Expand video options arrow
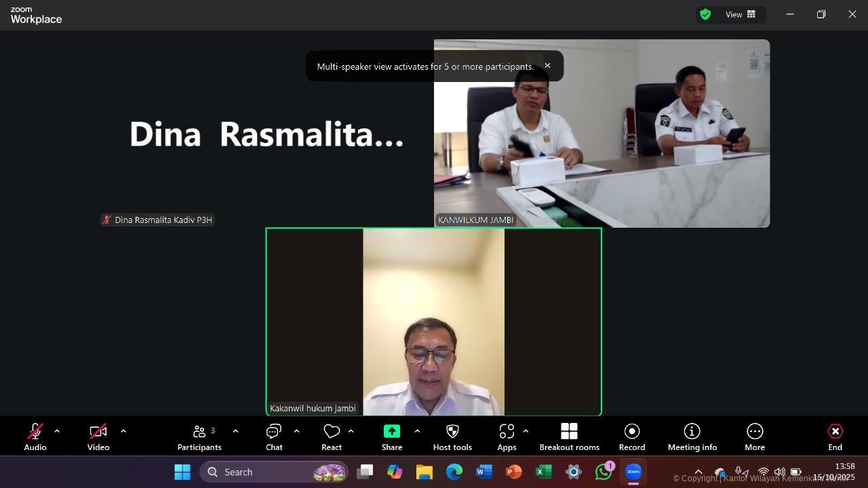Viewport: 868px width, 488px height. (123, 431)
